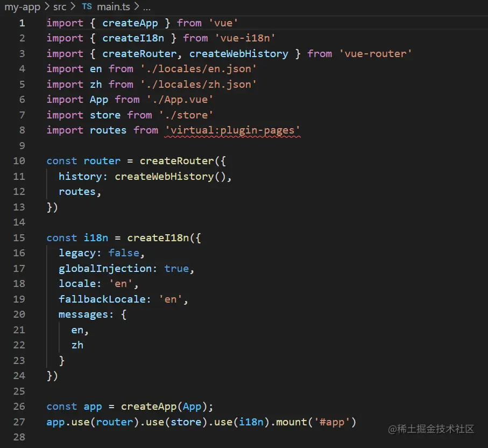The width and height of the screenshot is (488, 448).
Task: Click line number 15 in gutter
Action: [19, 238]
